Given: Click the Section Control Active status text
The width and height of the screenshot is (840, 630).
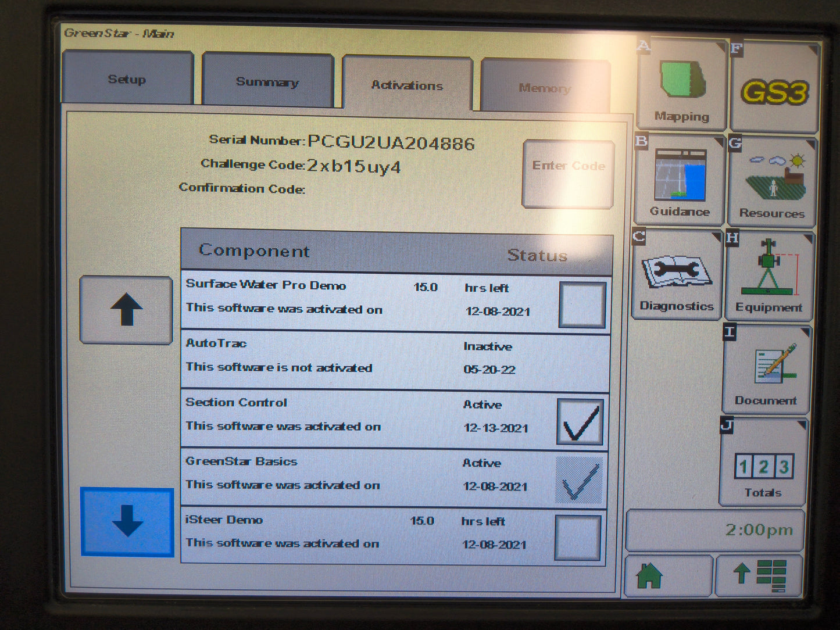Looking at the screenshot, I should click(482, 405).
